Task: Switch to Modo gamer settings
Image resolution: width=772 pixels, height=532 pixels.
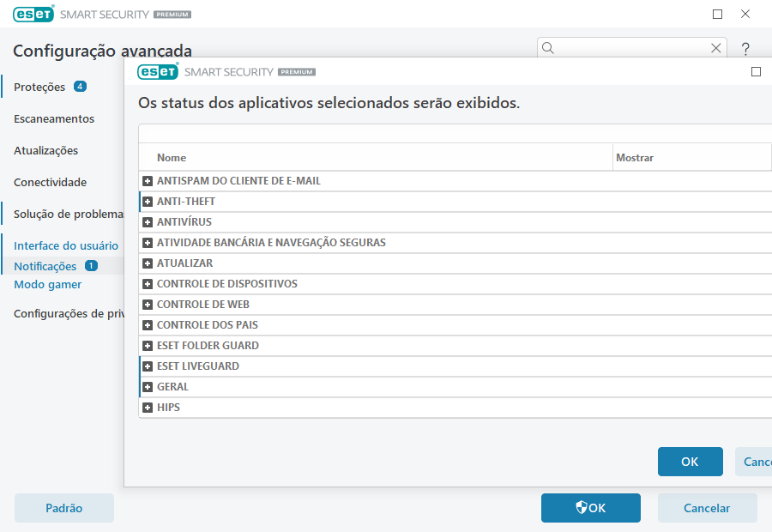Action: (47, 284)
